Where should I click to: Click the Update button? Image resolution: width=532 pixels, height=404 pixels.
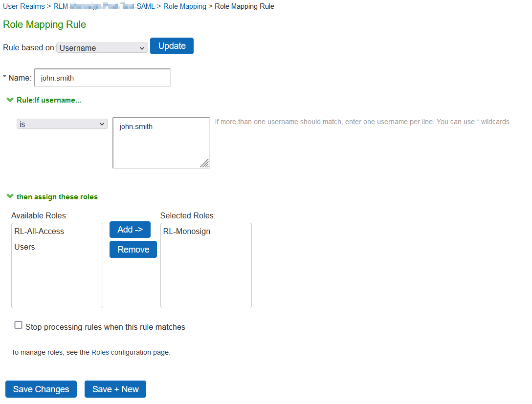click(x=172, y=46)
